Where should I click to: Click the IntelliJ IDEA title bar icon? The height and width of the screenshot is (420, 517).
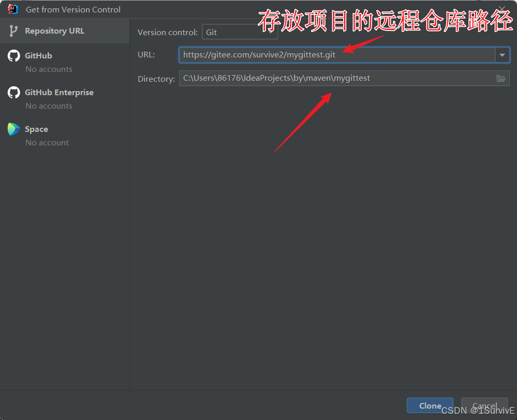12,9
